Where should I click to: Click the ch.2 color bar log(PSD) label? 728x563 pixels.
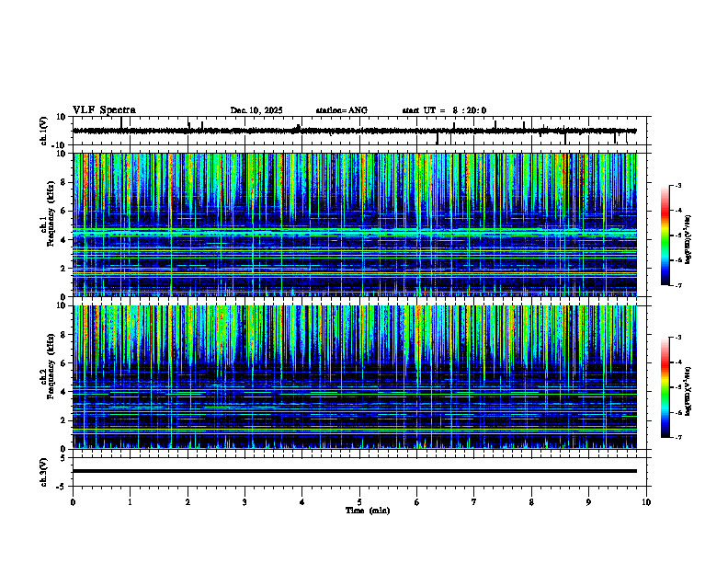tap(688, 390)
